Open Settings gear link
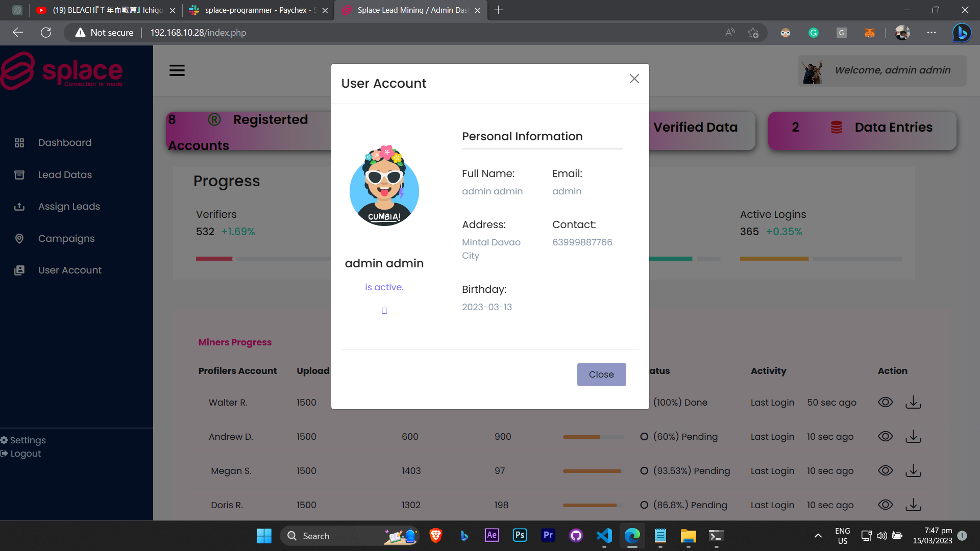The height and width of the screenshot is (551, 980). point(23,440)
